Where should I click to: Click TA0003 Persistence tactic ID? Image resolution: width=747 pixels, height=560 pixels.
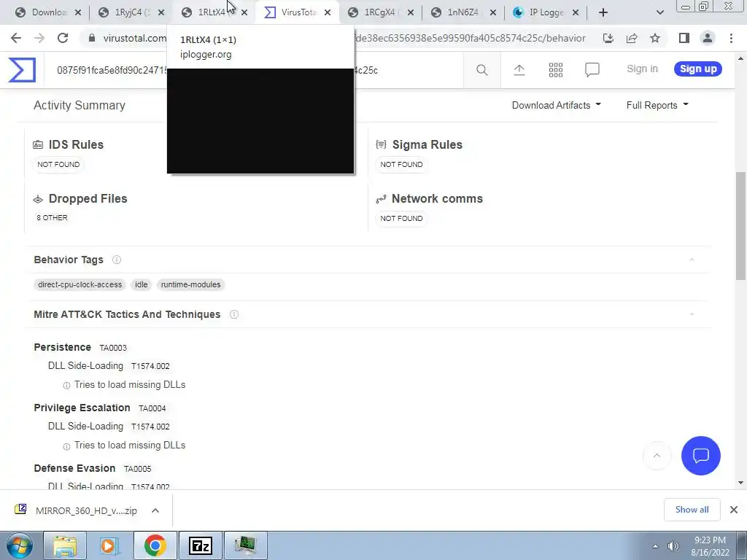point(113,348)
